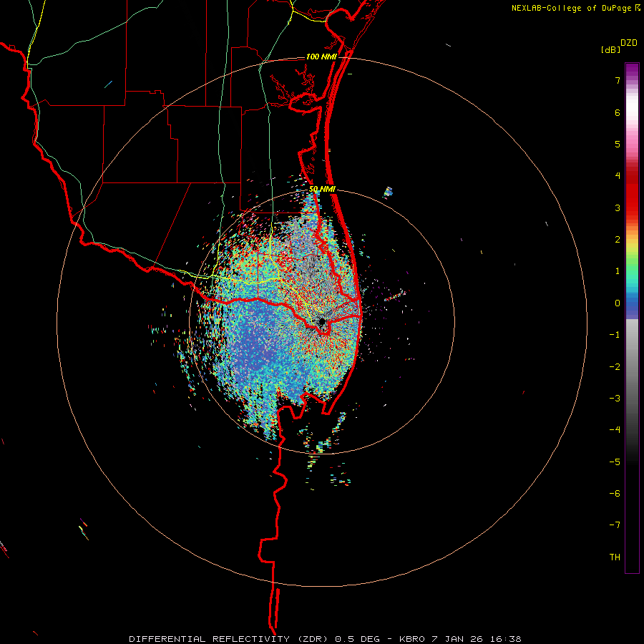Click the '0.5 DEG' elevation text
This screenshot has width=644, height=644.
tap(357, 639)
